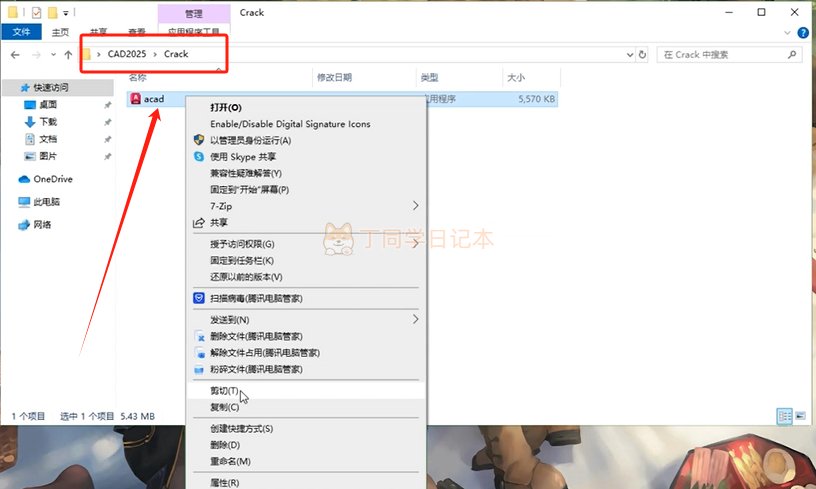Expand the ribbon with the chevron
This screenshot has height=489, width=816.
click(x=787, y=32)
